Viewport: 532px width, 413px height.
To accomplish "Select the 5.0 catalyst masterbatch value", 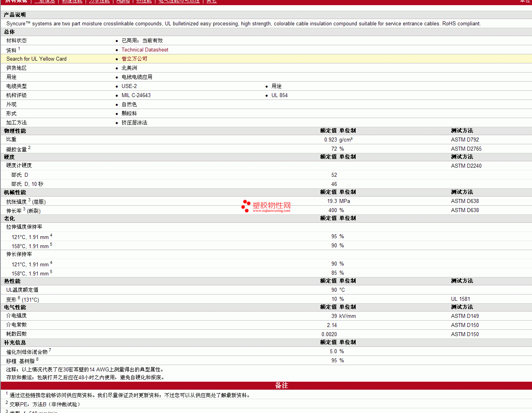I will pos(333,352).
